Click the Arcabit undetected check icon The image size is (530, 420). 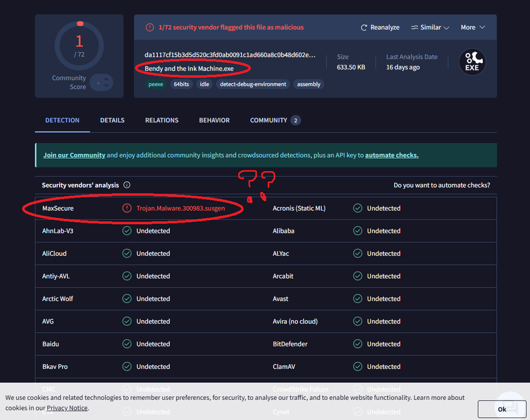[357, 276]
